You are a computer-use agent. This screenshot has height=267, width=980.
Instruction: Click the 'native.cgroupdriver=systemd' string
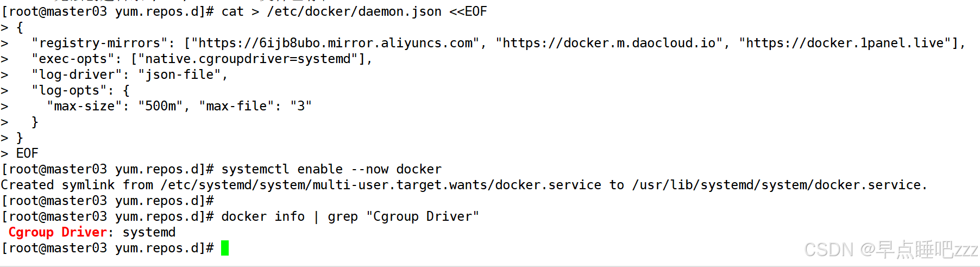coord(248,59)
